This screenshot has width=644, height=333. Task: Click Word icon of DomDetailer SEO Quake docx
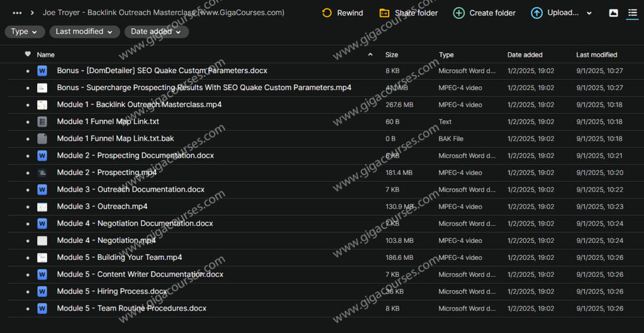coord(42,71)
